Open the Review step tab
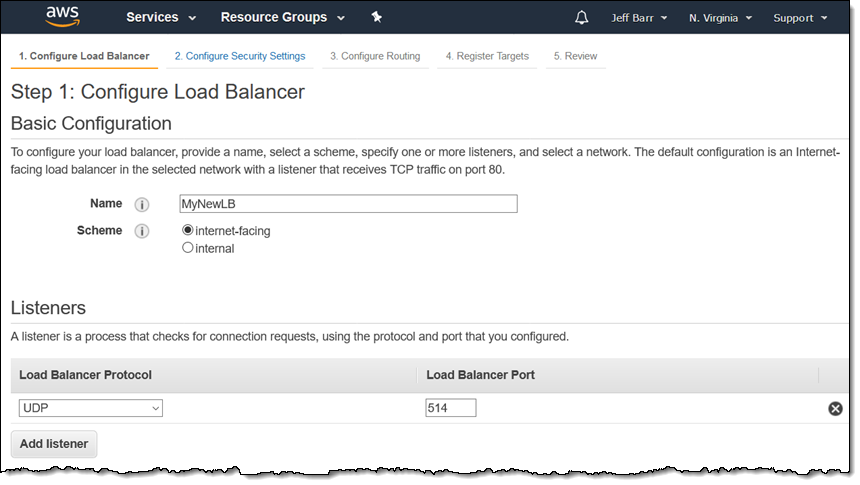The image size is (860, 485). pos(575,56)
